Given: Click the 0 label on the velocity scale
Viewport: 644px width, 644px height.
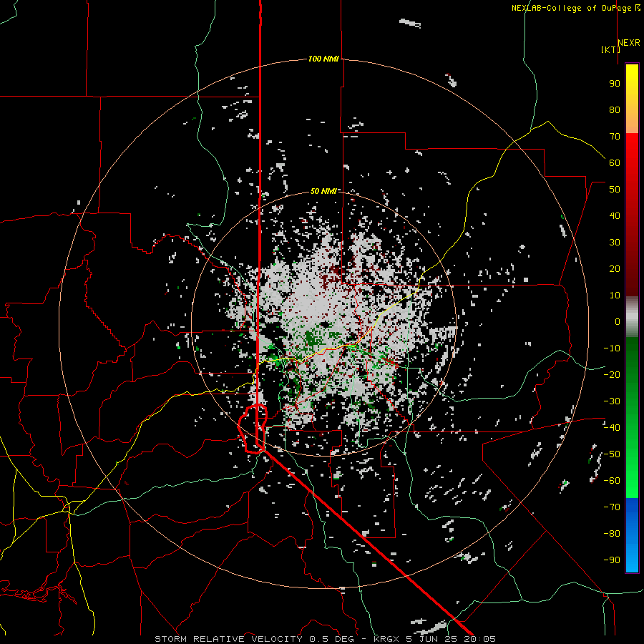Looking at the screenshot, I should click(618, 322).
